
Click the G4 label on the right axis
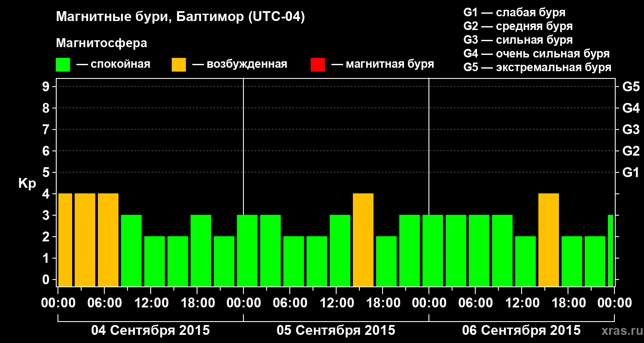click(x=631, y=108)
